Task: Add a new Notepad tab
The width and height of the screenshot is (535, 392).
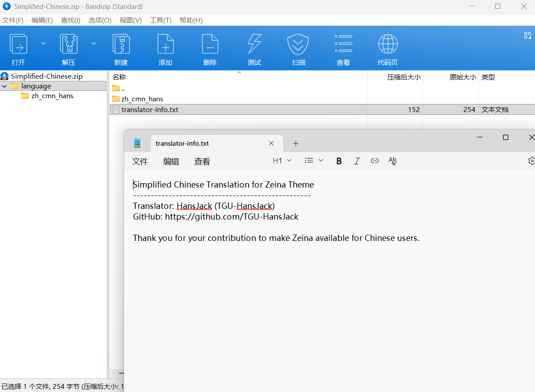Action: click(296, 144)
